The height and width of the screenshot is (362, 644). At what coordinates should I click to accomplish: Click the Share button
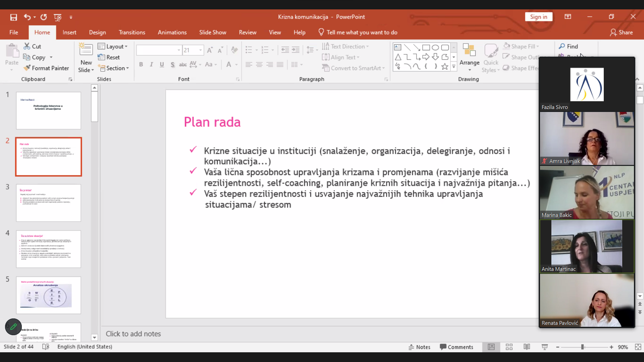coord(621,32)
